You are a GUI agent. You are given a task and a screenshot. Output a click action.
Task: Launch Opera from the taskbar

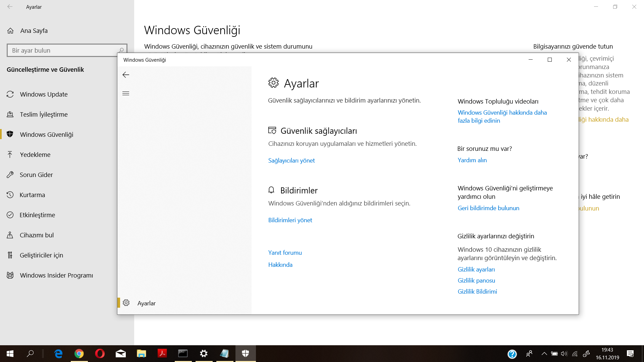(x=100, y=354)
